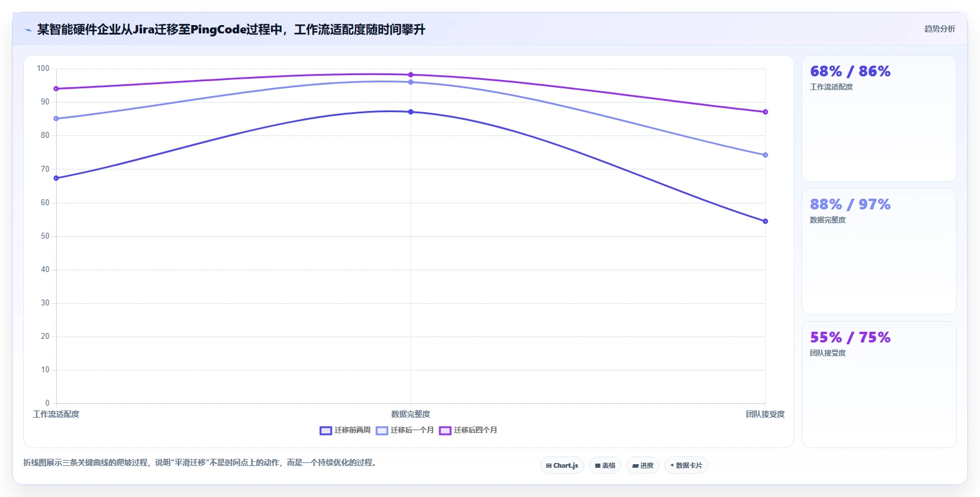Click 迁移后四个月 point at 团队接受度
The height and width of the screenshot is (497, 980).
pos(765,112)
